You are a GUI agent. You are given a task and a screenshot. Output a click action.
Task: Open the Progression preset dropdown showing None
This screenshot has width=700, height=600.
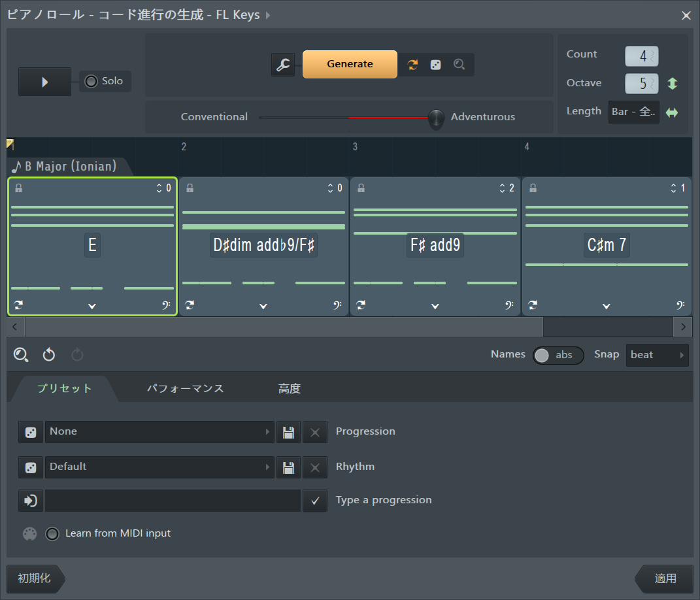[159, 432]
